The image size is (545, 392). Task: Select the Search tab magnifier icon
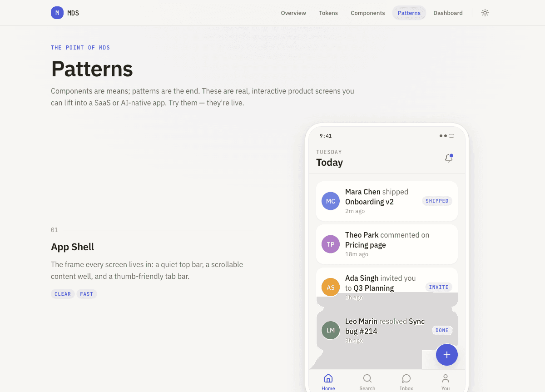point(367,378)
